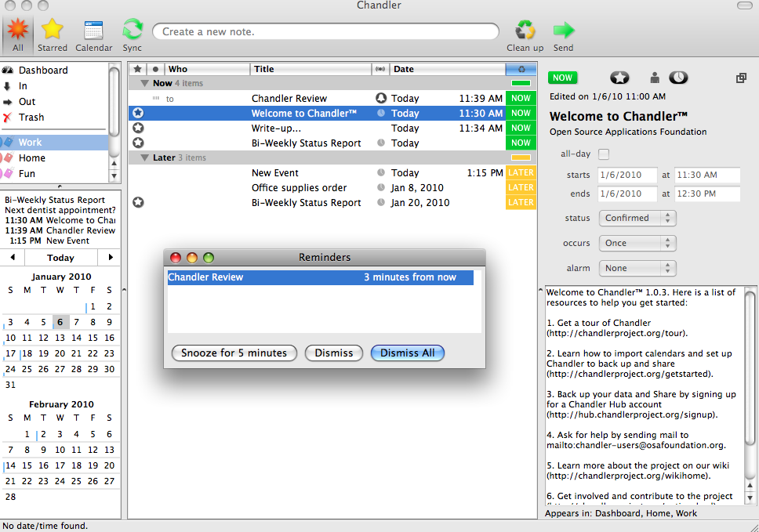759x532 pixels.
Task: Click the clock icon on Office supplies order
Action: click(x=381, y=188)
